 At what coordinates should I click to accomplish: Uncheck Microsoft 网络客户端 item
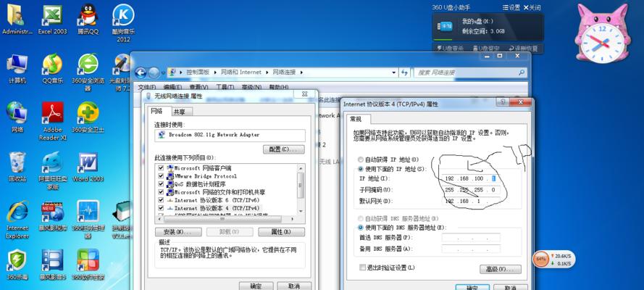tap(161, 168)
